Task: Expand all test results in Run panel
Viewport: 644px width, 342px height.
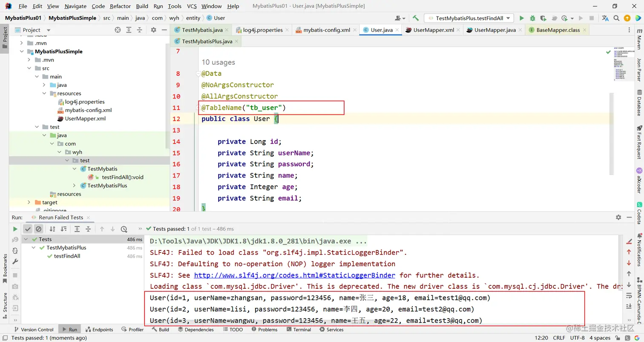Action: [77, 229]
